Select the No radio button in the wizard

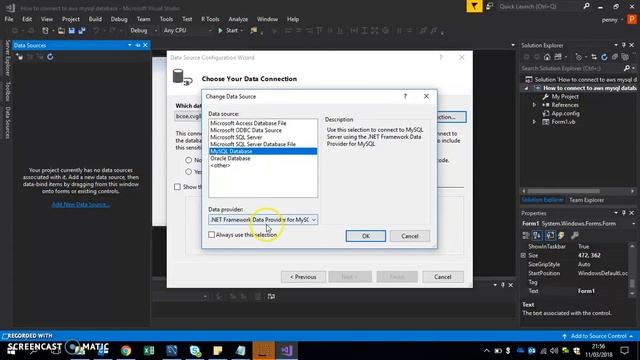pos(188,160)
